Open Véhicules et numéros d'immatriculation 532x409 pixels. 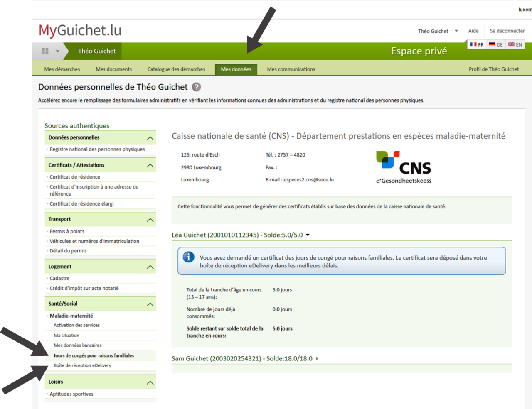(94, 241)
